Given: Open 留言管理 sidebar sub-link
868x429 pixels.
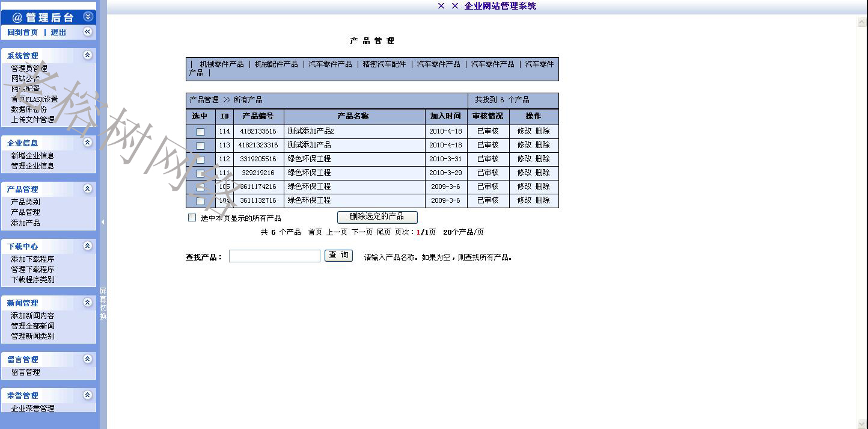Looking at the screenshot, I should click(x=25, y=372).
